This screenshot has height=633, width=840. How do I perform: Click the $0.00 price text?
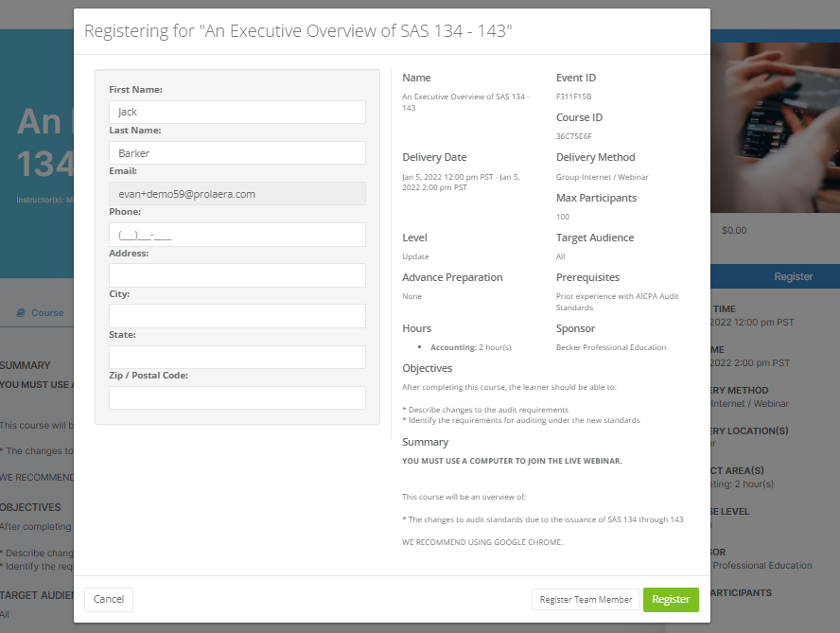(734, 231)
